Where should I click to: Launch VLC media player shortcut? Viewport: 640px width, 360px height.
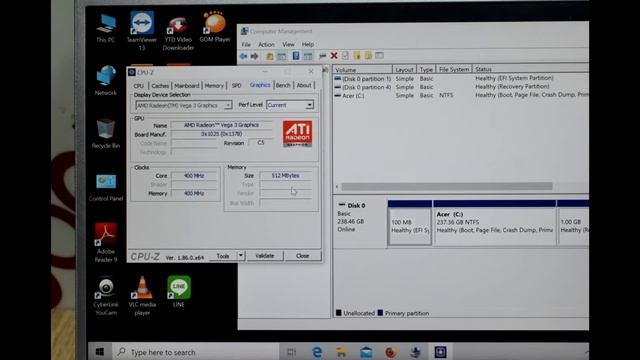pyautogui.click(x=142, y=296)
